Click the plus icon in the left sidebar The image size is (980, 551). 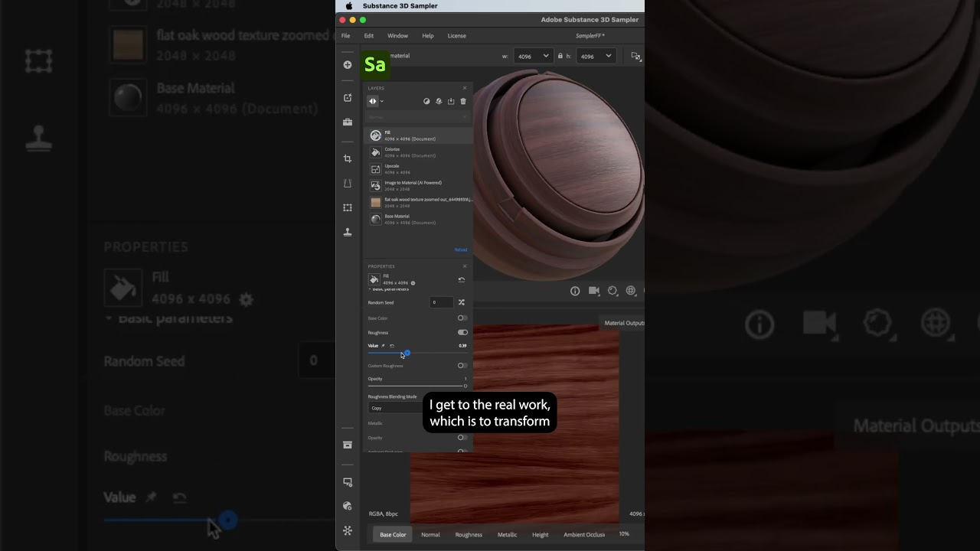[348, 65]
